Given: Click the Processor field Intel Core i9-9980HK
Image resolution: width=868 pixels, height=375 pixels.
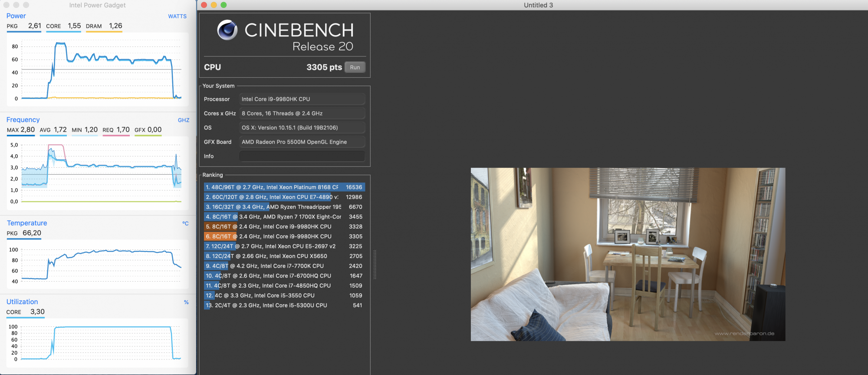Looking at the screenshot, I should (302, 99).
